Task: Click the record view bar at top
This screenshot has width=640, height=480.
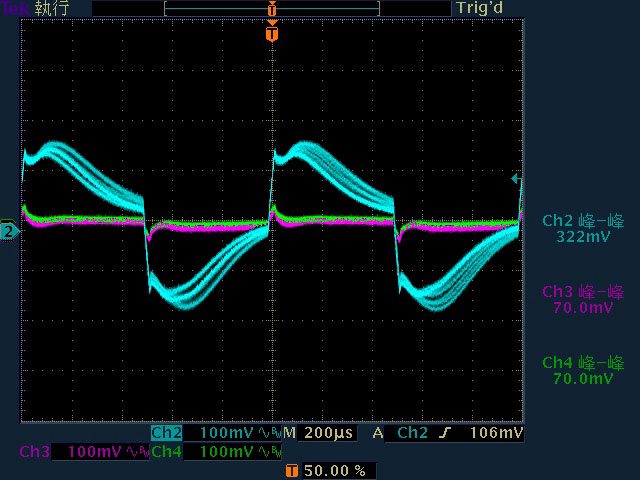Action: (x=271, y=8)
